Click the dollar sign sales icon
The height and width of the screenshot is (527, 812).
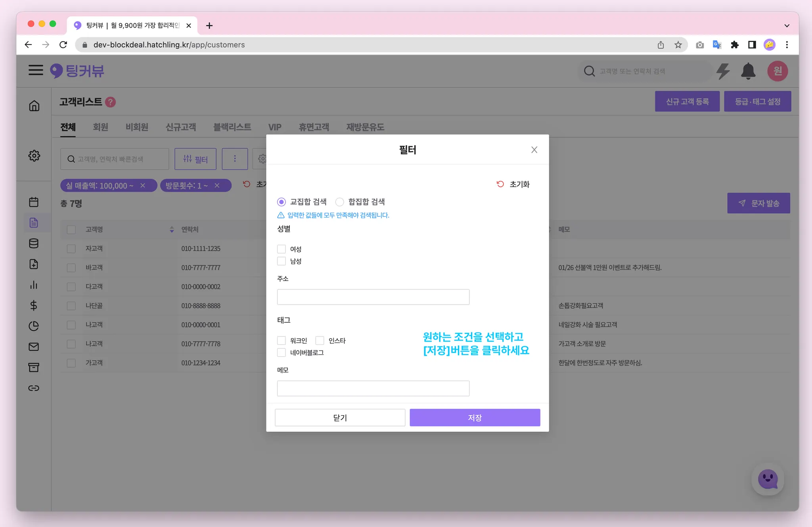coord(34,305)
